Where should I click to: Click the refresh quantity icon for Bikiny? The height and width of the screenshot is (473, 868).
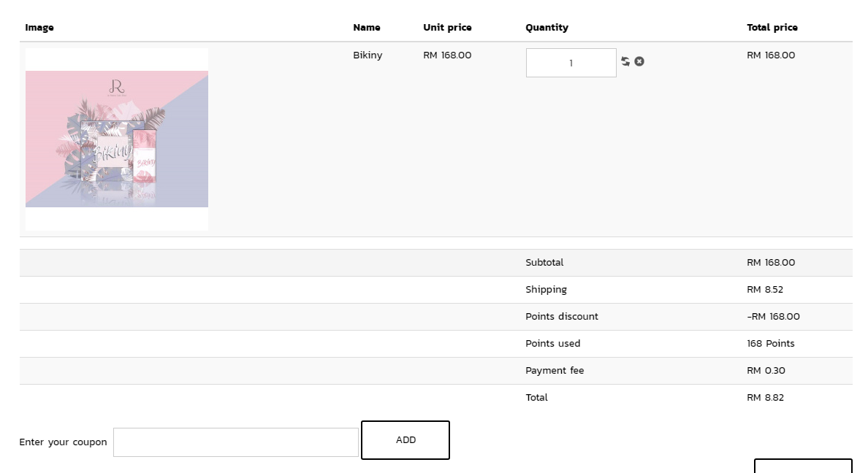(625, 61)
